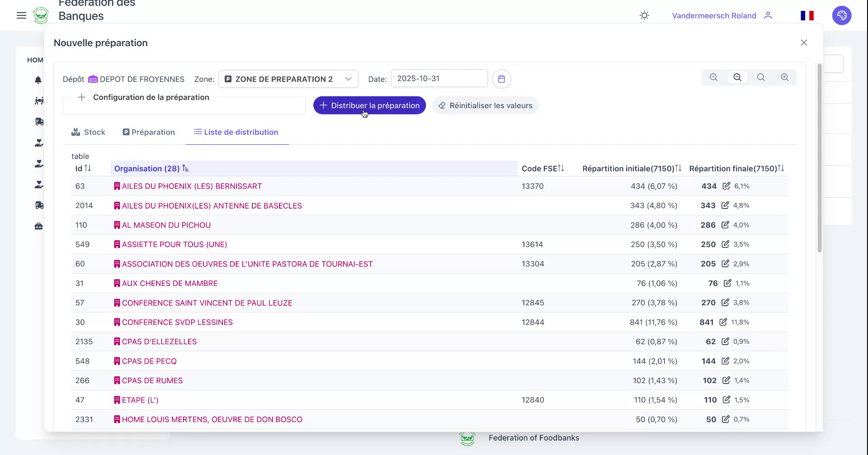Open the Préparation tab
Screen dimensions: 868x455
[149, 132]
